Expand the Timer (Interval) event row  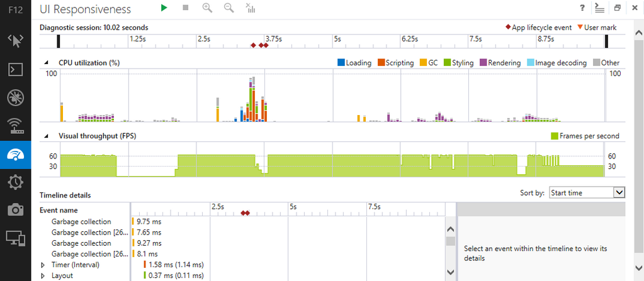click(x=43, y=265)
